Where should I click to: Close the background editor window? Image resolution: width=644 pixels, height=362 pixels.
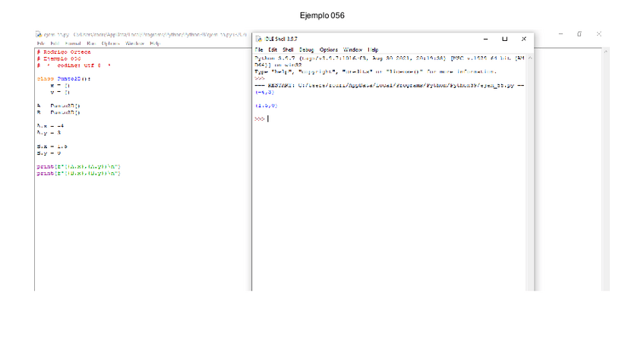[x=598, y=34]
